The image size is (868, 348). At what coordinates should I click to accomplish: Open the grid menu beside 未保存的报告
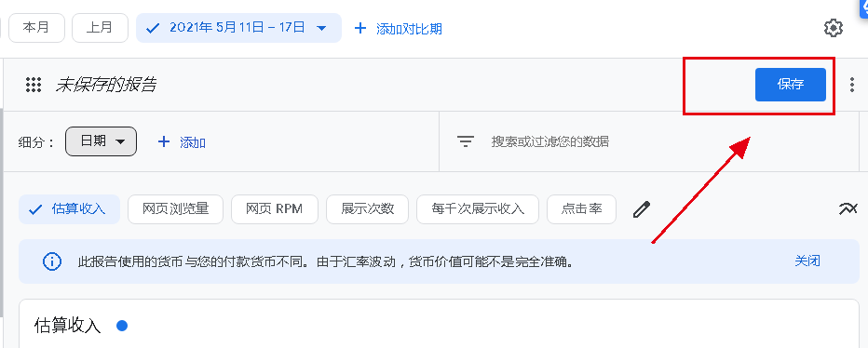(34, 85)
